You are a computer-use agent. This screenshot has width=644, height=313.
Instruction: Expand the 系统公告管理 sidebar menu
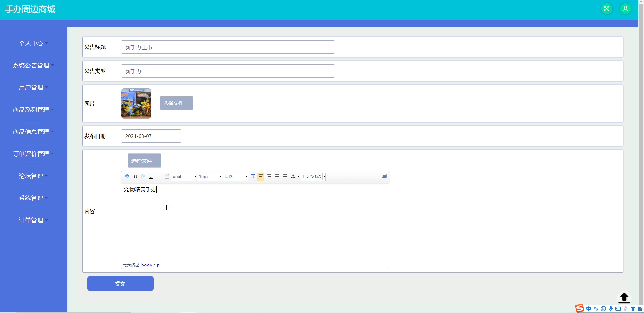[33, 65]
